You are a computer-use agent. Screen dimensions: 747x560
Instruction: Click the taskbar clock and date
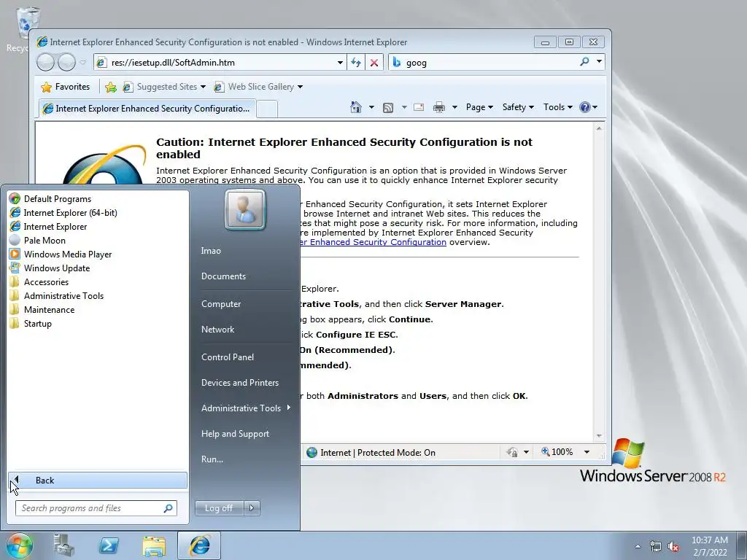coord(710,546)
